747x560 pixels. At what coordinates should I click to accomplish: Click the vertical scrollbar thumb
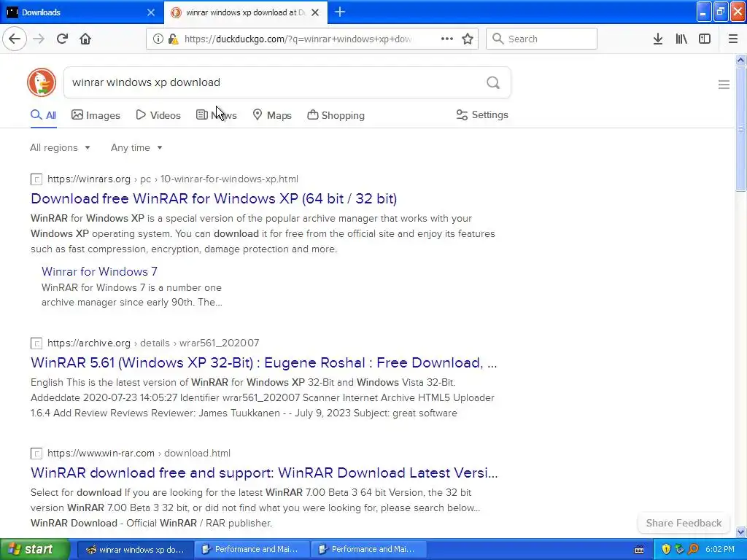click(x=740, y=128)
